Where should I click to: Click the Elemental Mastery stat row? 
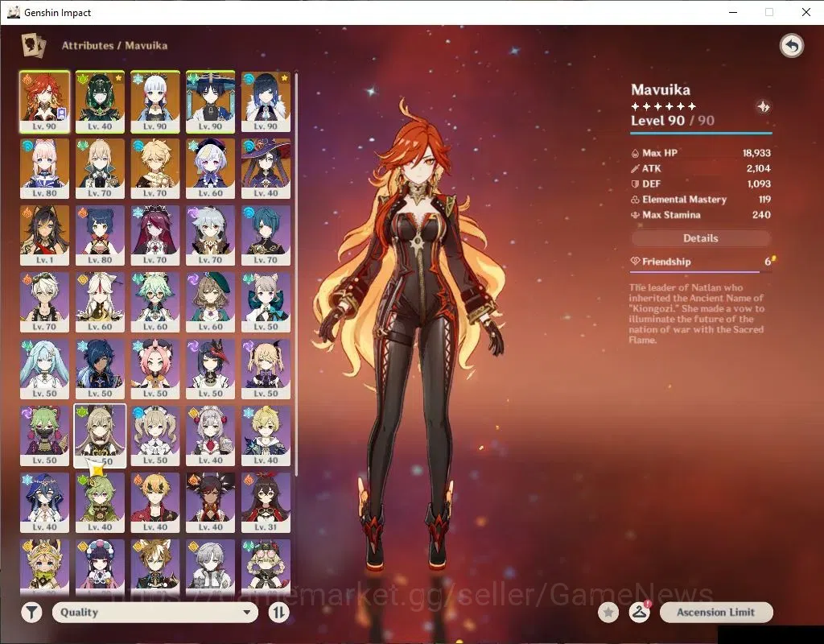pyautogui.click(x=701, y=200)
